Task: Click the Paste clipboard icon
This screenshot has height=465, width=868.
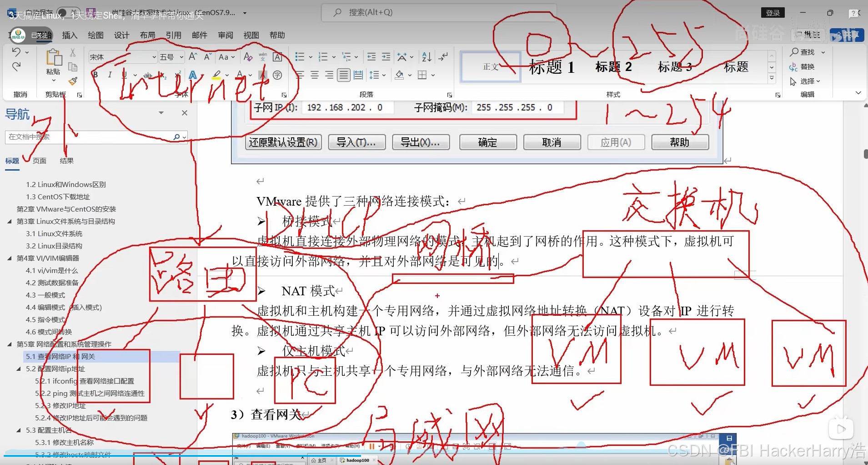Action: point(54,58)
